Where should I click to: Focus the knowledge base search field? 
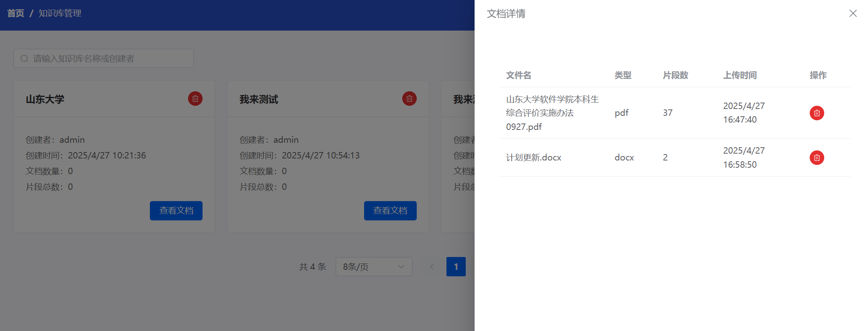[104, 58]
